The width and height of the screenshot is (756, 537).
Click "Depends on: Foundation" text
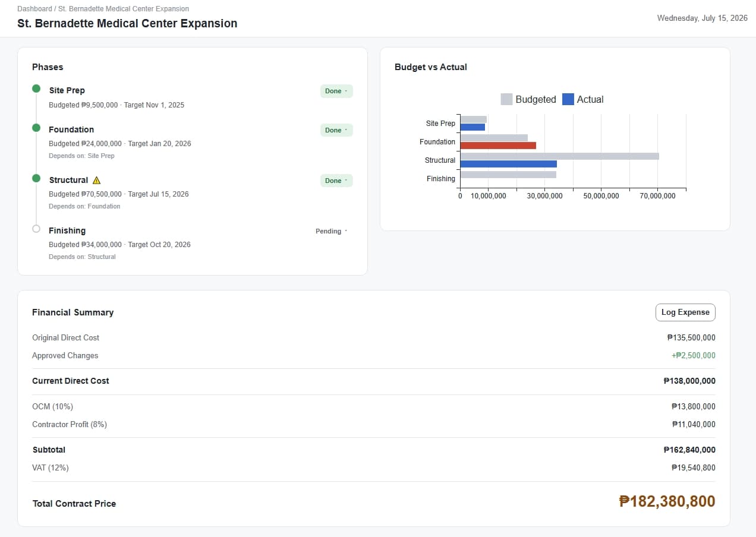pyautogui.click(x=84, y=206)
